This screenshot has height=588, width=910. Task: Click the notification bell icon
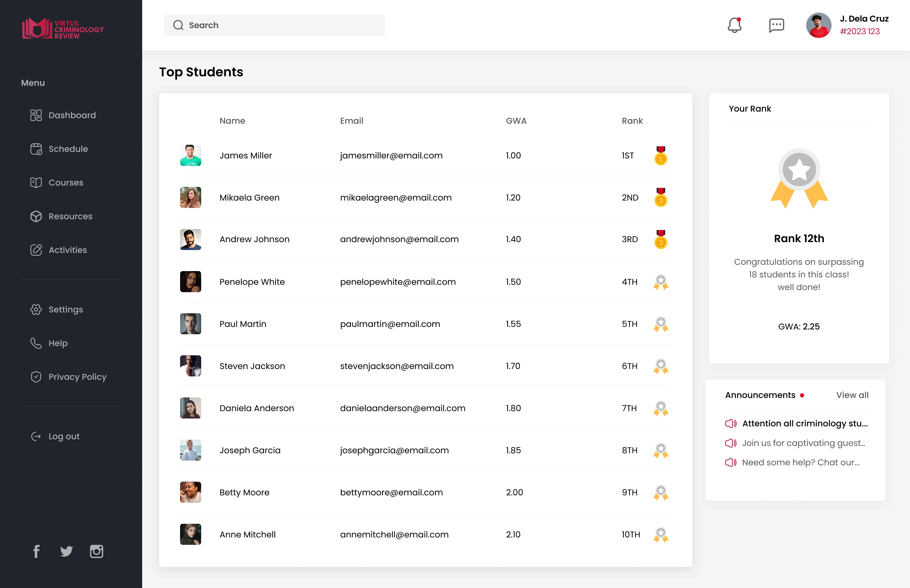tap(734, 26)
